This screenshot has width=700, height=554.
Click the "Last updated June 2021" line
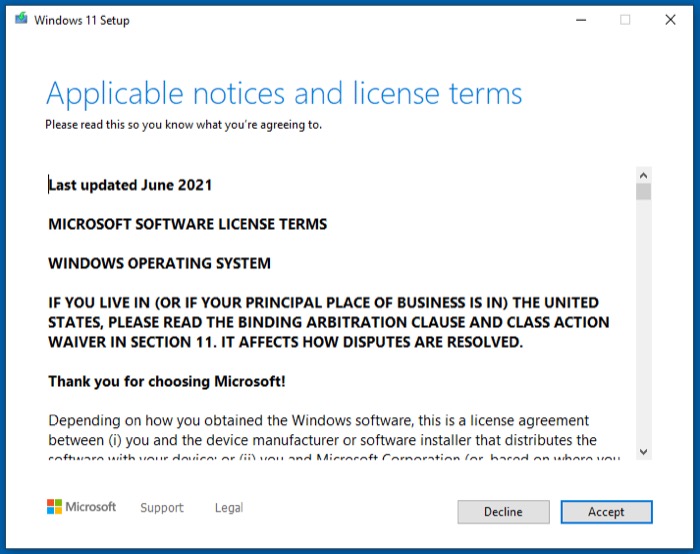pyautogui.click(x=131, y=185)
